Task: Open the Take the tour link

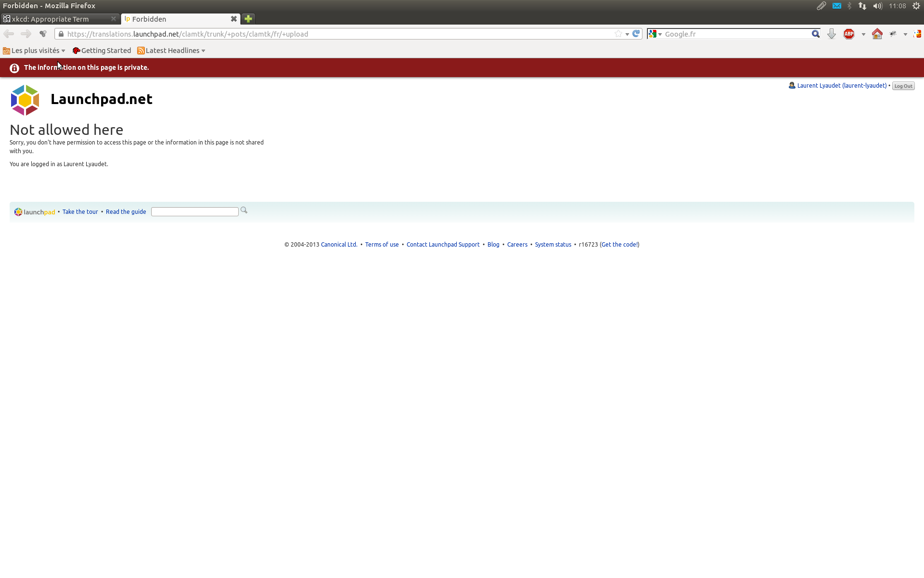Action: [80, 212]
